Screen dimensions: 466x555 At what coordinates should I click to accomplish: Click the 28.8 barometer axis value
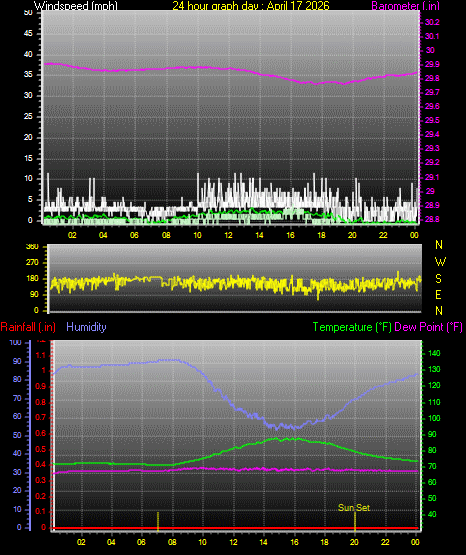[x=432, y=219]
